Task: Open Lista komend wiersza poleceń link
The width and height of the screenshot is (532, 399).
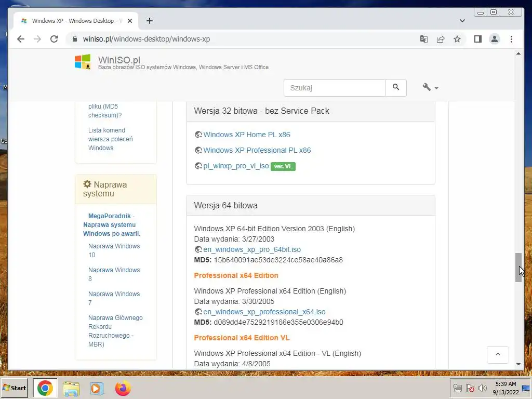Action: tap(110, 139)
